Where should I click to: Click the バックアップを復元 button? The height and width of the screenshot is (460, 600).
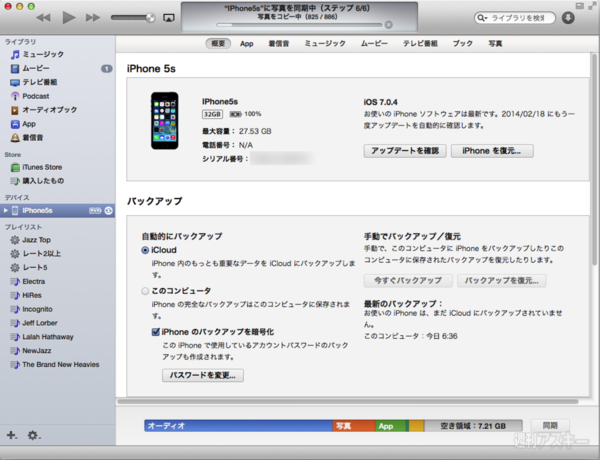pos(502,281)
